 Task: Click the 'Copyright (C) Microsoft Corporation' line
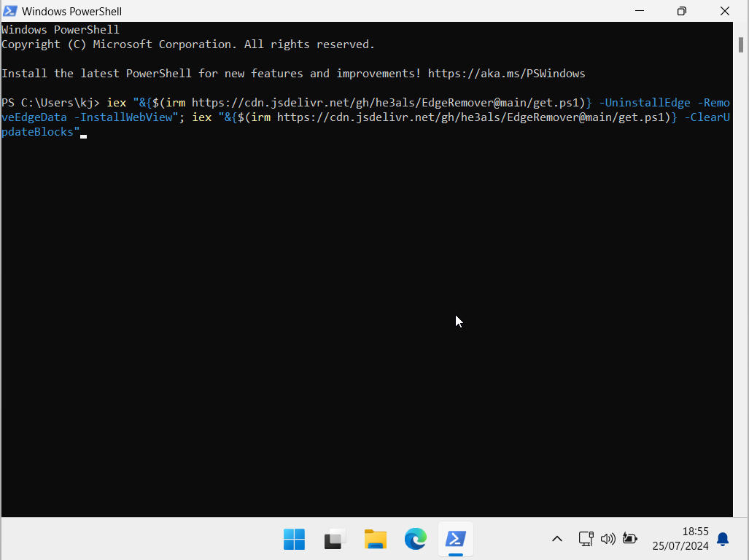[188, 44]
